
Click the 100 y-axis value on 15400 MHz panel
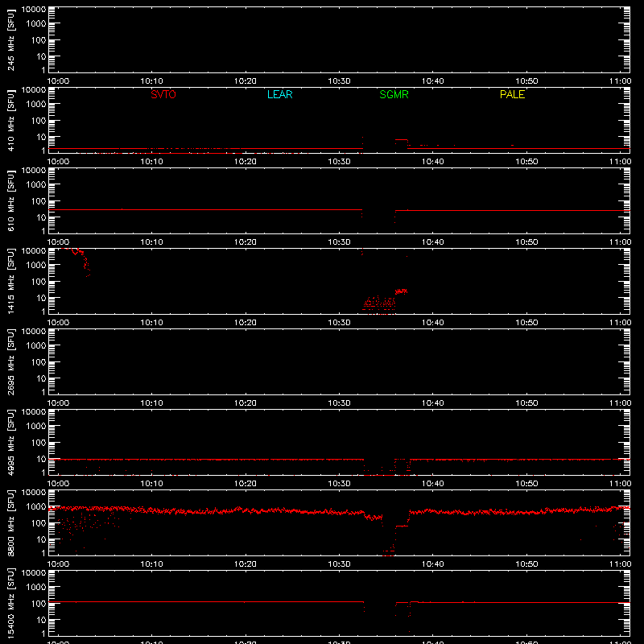pos(39,604)
